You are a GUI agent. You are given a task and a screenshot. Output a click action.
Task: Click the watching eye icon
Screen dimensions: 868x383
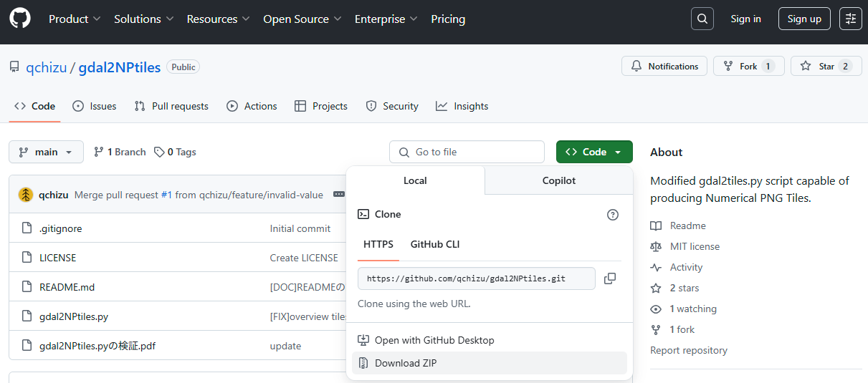[x=656, y=309]
